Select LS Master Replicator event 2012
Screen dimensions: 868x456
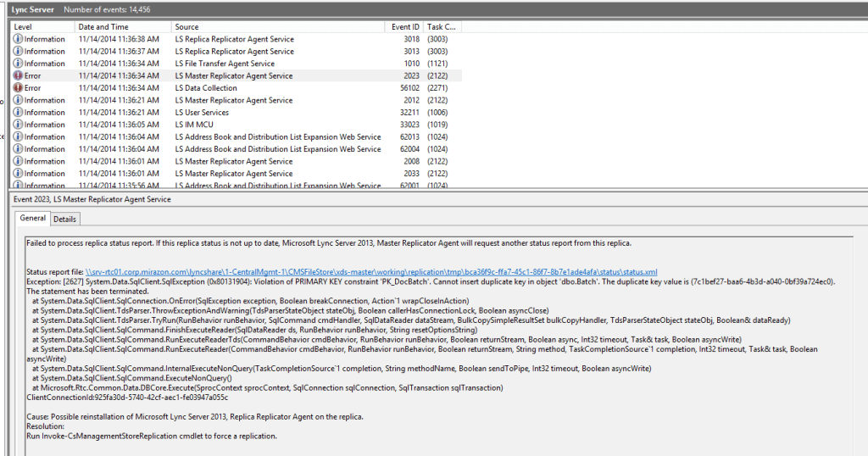click(x=236, y=100)
